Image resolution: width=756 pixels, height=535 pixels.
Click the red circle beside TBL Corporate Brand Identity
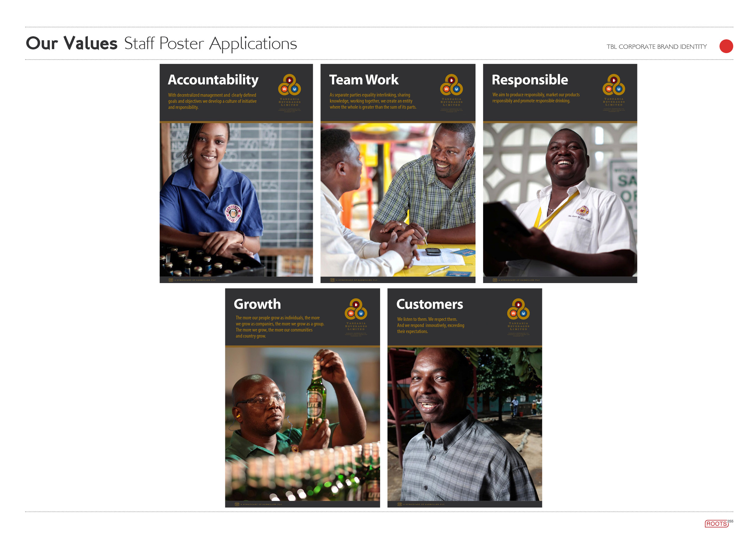click(x=726, y=46)
